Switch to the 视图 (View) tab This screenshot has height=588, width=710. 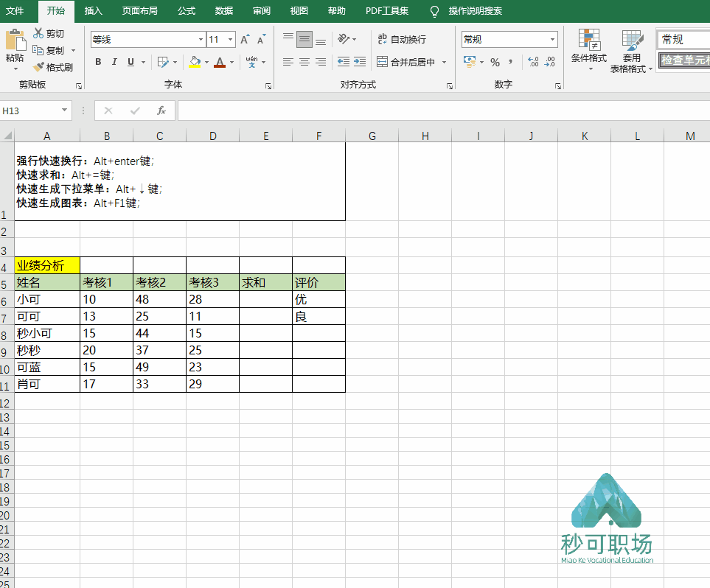tap(299, 11)
